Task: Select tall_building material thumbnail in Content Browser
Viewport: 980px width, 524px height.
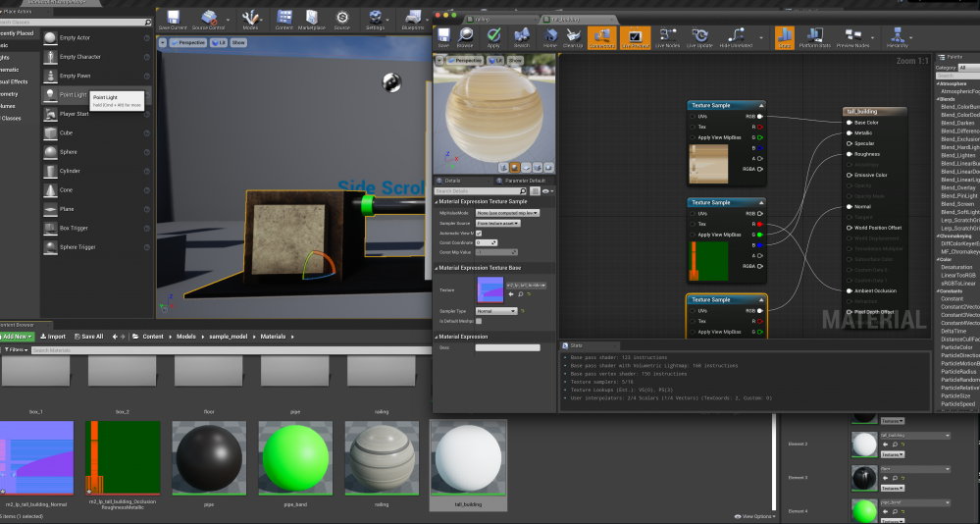Action: (468, 457)
